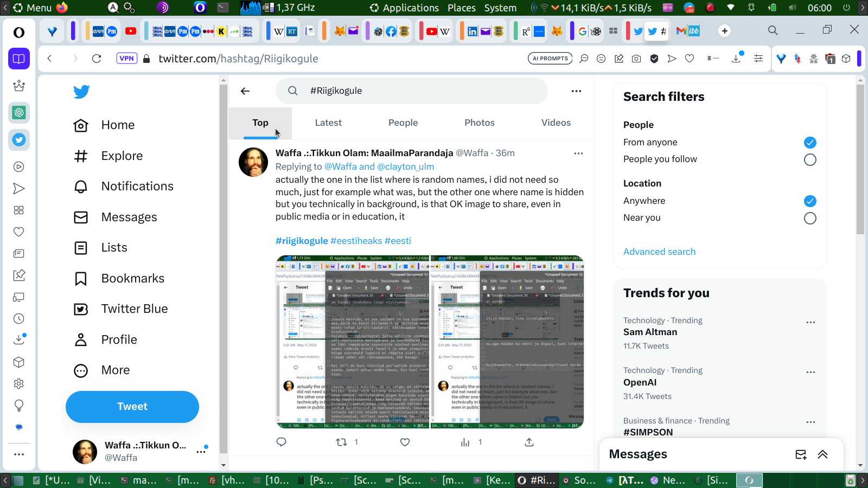
Task: Like the Waffa tweet
Action: (405, 442)
